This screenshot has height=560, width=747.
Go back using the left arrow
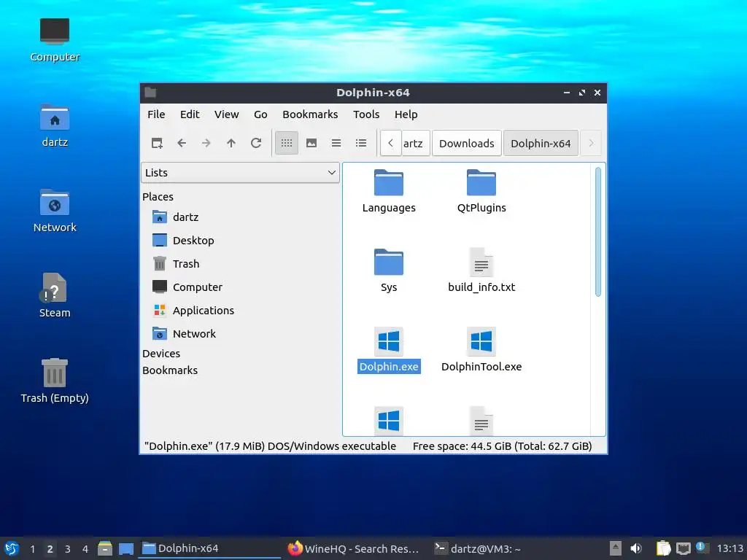pyautogui.click(x=182, y=143)
